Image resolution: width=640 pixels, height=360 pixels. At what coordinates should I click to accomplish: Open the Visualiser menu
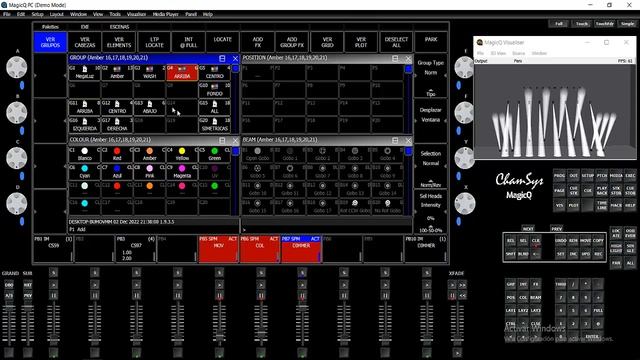coord(136,14)
